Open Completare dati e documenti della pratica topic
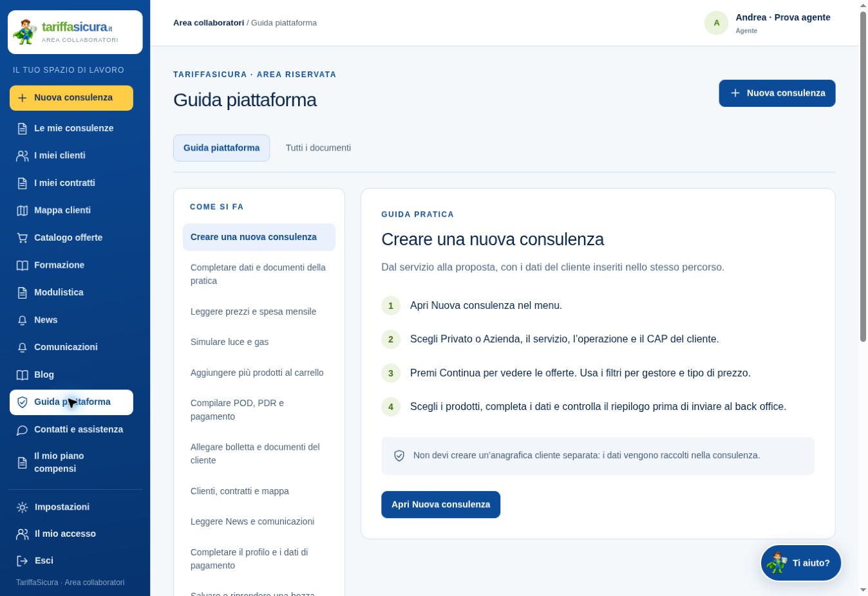The height and width of the screenshot is (596, 868). tap(259, 274)
